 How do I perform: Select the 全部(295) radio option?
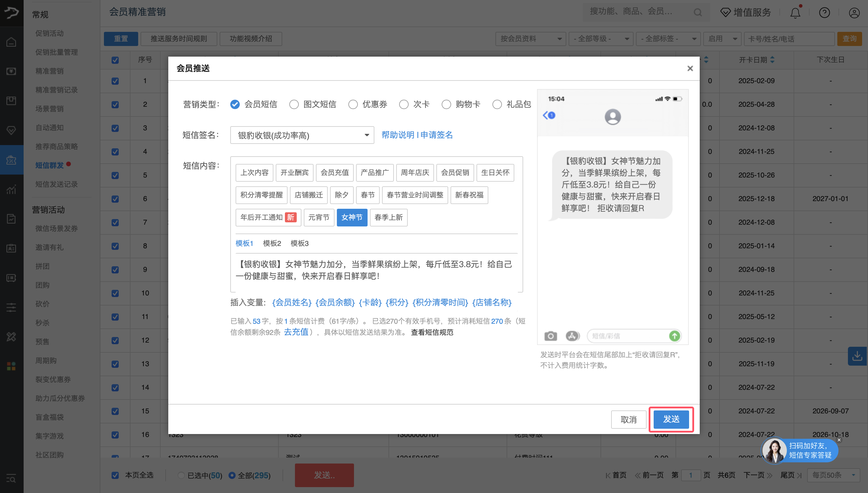pyautogui.click(x=232, y=475)
